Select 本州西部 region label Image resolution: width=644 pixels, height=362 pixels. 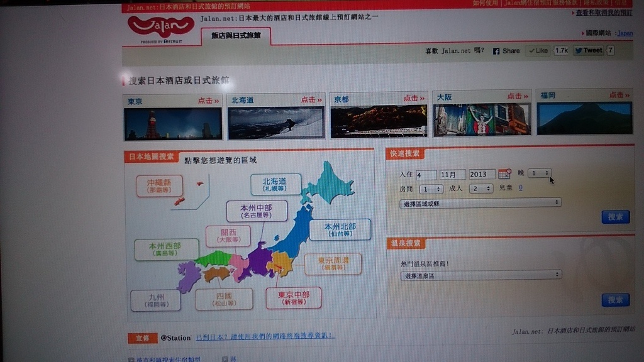(x=166, y=249)
